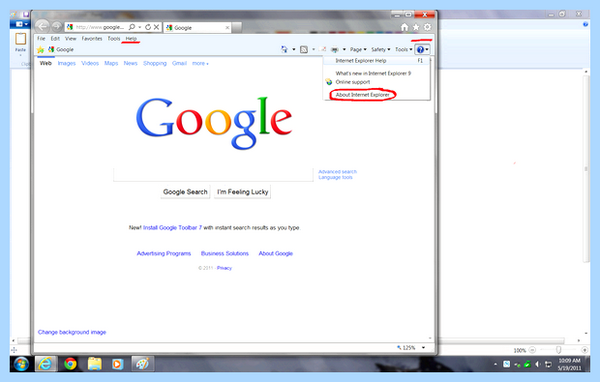Open Windows Explorer folder in taskbar
Image resolution: width=600 pixels, height=382 pixels.
point(95,364)
